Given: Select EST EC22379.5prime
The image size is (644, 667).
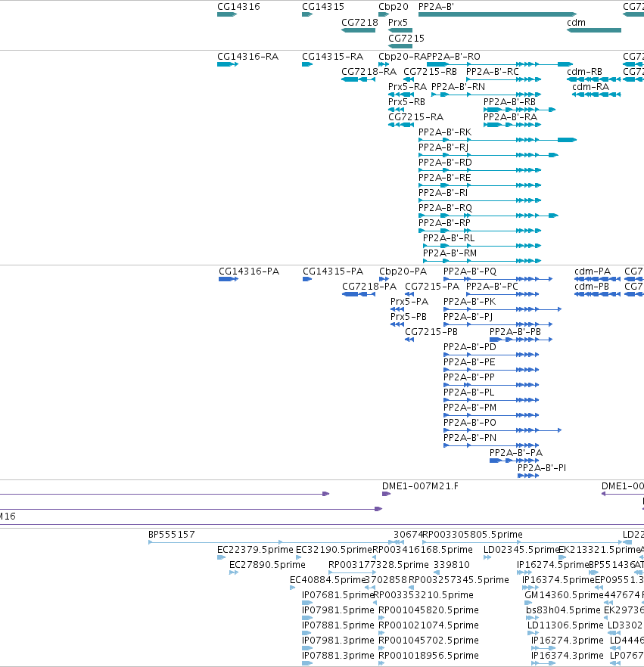Looking at the screenshot, I should point(255,550).
